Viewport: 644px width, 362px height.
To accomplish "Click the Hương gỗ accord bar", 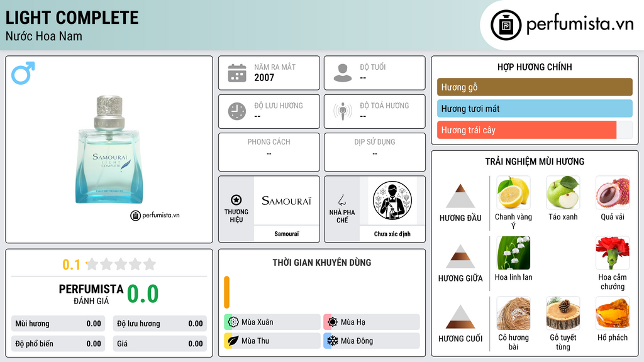I will 535,87.
